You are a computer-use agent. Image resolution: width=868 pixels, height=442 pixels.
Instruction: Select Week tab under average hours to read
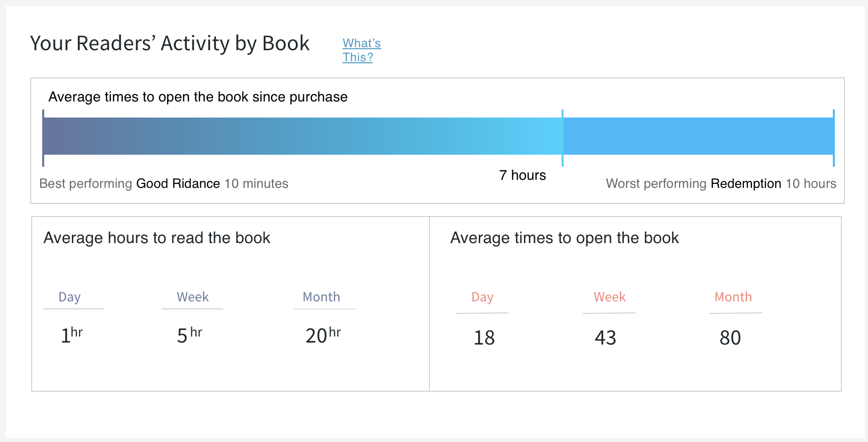192,297
